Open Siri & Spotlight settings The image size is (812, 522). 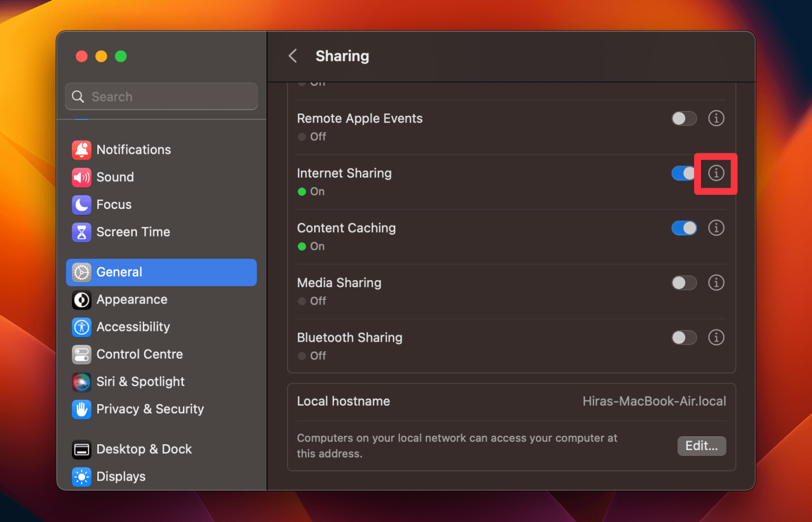[x=141, y=382]
